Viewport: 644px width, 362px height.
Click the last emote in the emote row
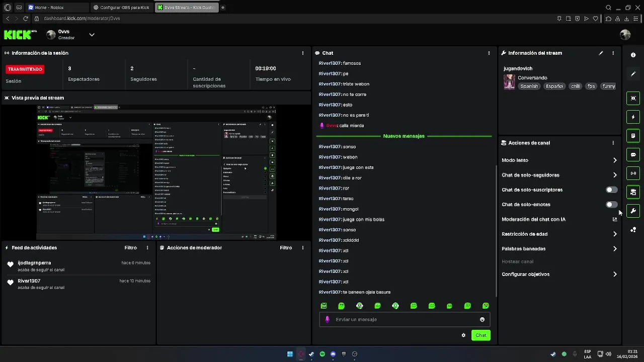click(486, 306)
